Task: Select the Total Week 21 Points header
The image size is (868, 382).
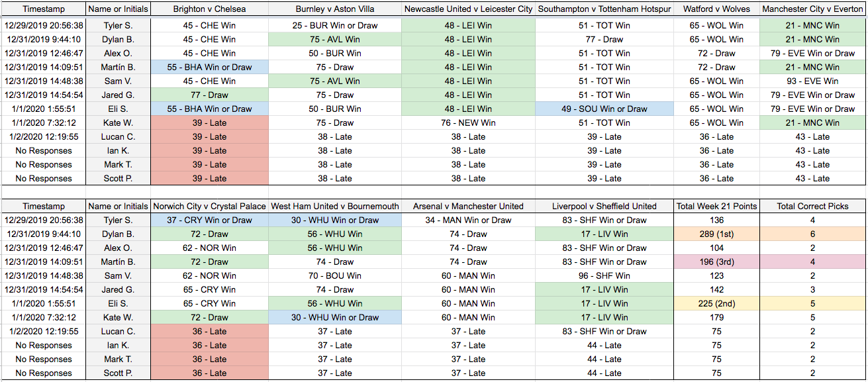Action: (716, 206)
